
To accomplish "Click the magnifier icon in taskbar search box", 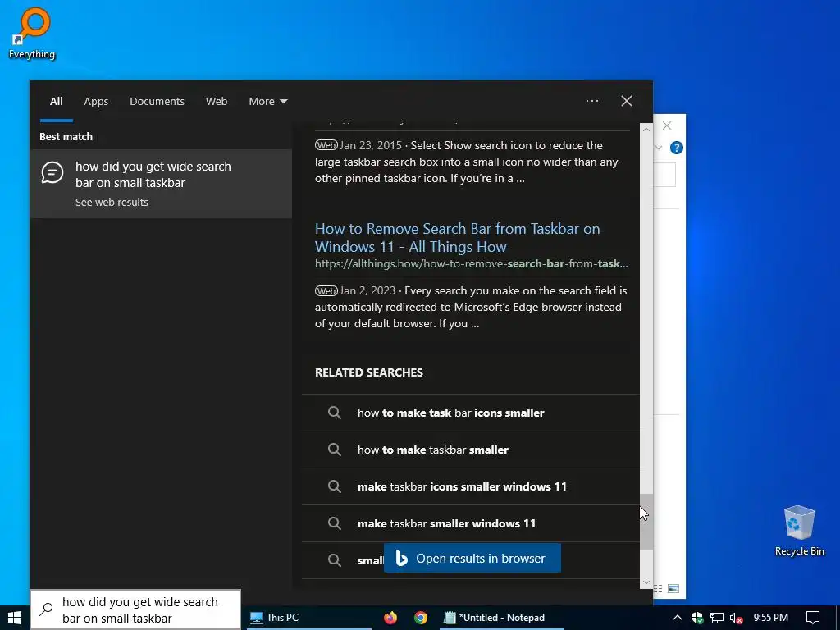I will tap(47, 609).
